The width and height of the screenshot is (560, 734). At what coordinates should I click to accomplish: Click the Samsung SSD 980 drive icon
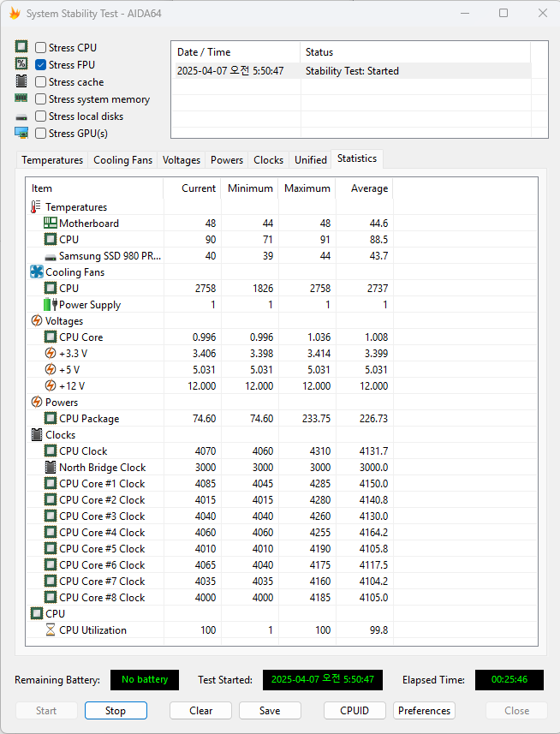[x=51, y=257]
